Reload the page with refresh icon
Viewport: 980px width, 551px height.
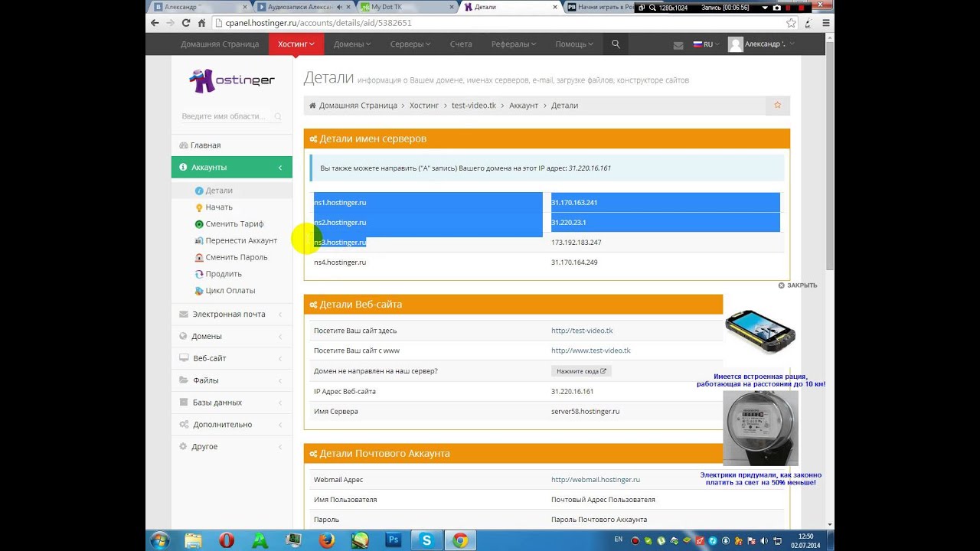tap(185, 23)
